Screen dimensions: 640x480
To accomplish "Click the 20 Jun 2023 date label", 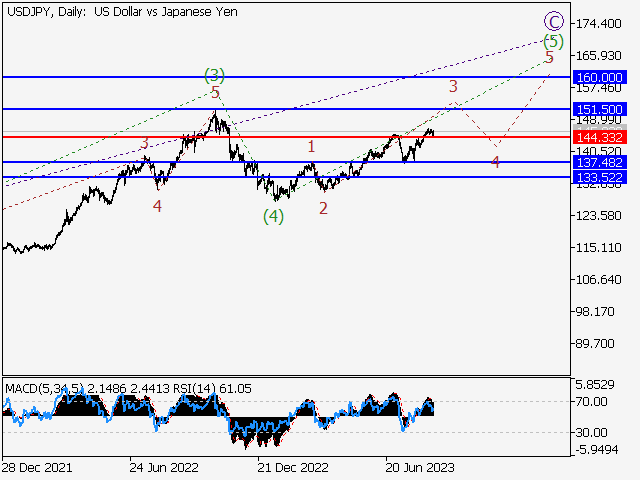I will coord(420,467).
